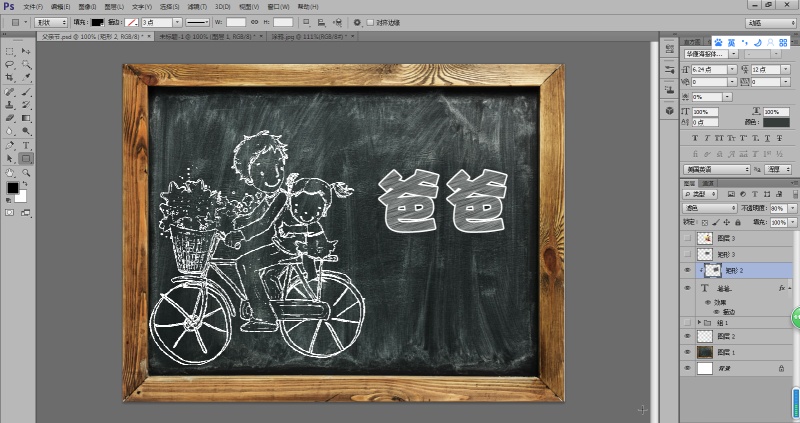Collapse the 爸爸 layer effects list
Image resolution: width=800 pixels, height=423 pixels.
coord(789,288)
